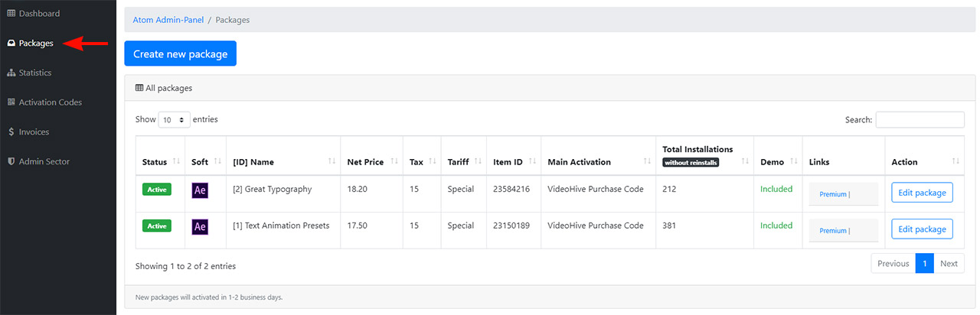Sort by Tax column
980x315 pixels.
[x=422, y=161]
